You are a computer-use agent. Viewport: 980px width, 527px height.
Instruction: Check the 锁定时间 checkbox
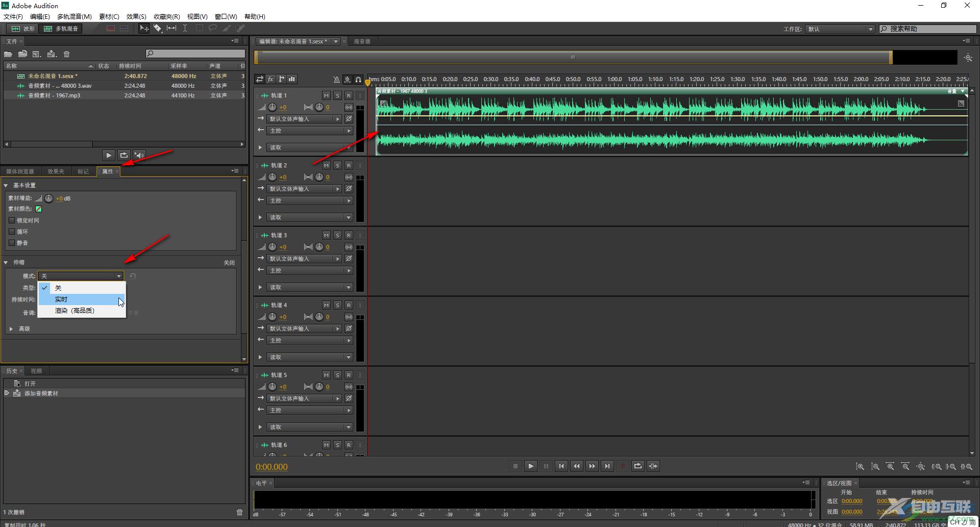coord(12,220)
